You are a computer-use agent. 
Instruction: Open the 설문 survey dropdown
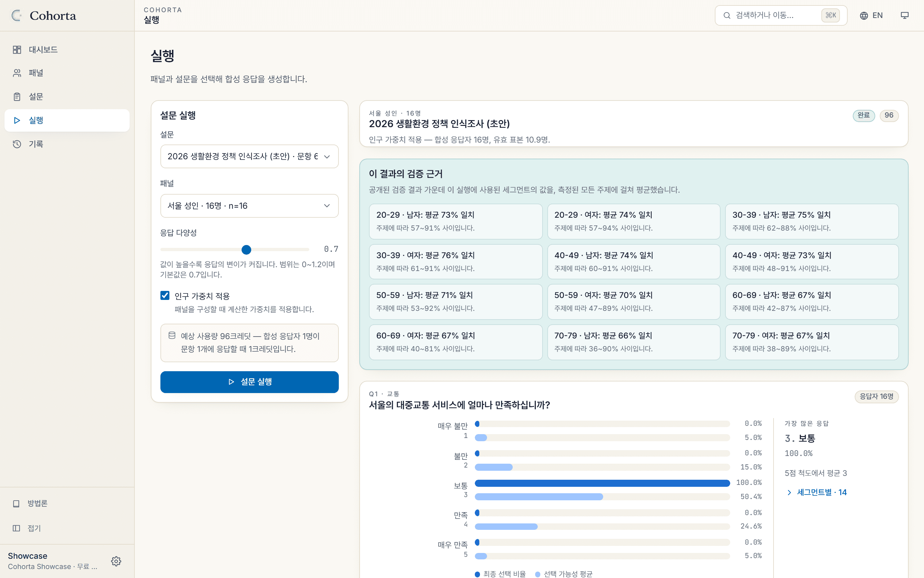pyautogui.click(x=249, y=156)
